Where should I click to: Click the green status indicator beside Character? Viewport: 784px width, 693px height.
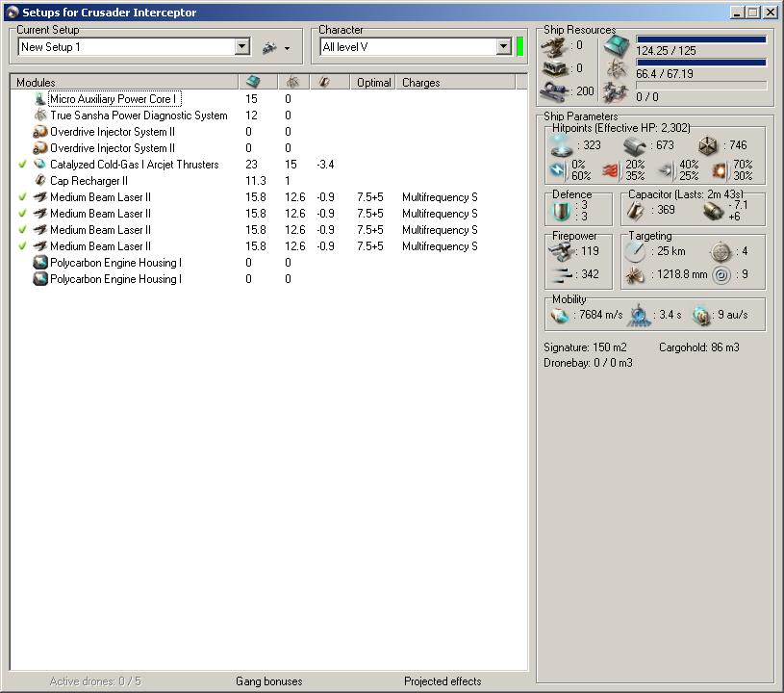[x=520, y=46]
